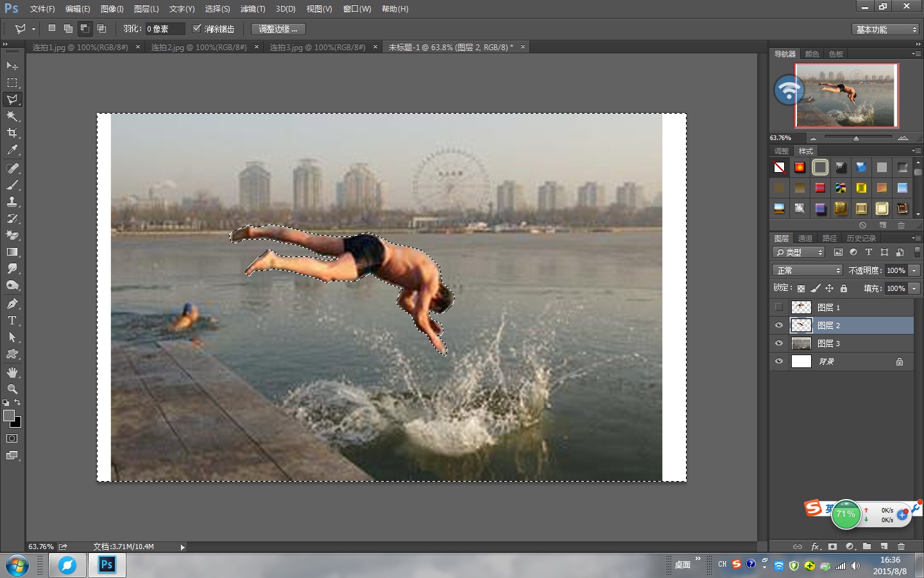Select the Path Selection tool

pyautogui.click(x=12, y=337)
